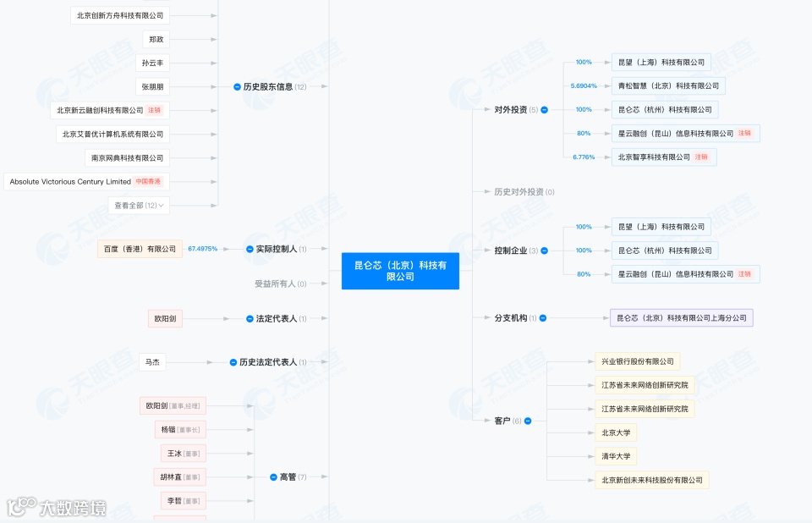Image resolution: width=812 pixels, height=523 pixels.
Task: Open Absolute Victorious Century Limited node
Action: [86, 182]
